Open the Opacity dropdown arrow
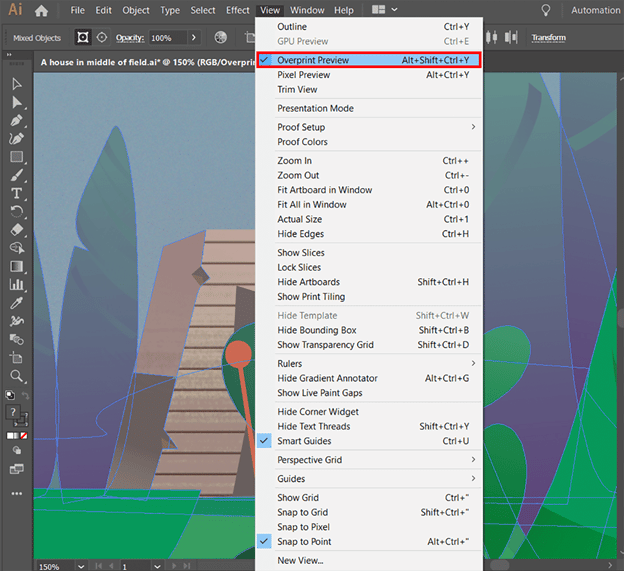This screenshot has width=624, height=571. 193,38
